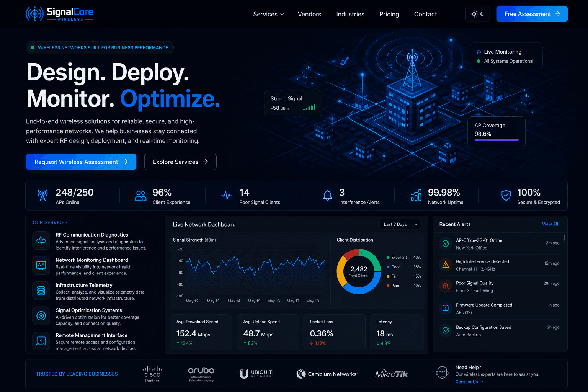
Task: Click the Backup Configuration Saved check icon
Action: point(446,330)
